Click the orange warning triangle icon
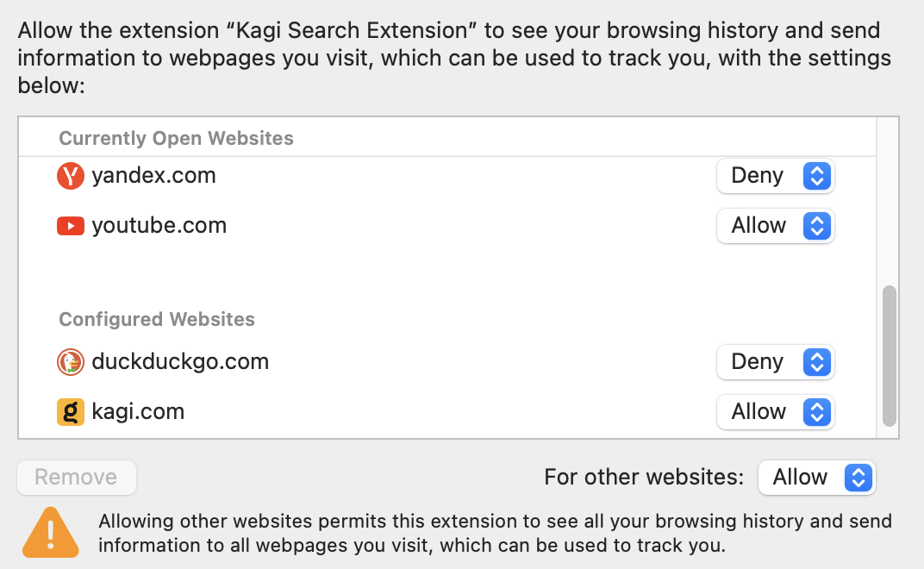The width and height of the screenshot is (924, 569). 51,533
